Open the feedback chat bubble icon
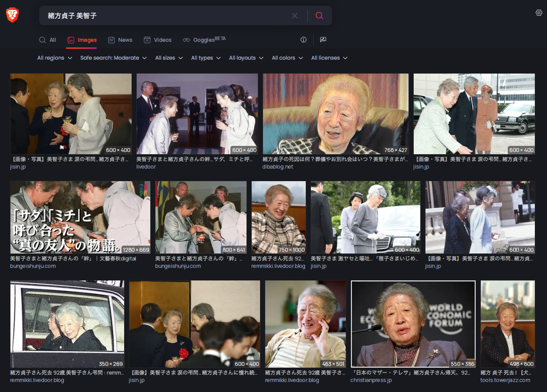 (323, 40)
